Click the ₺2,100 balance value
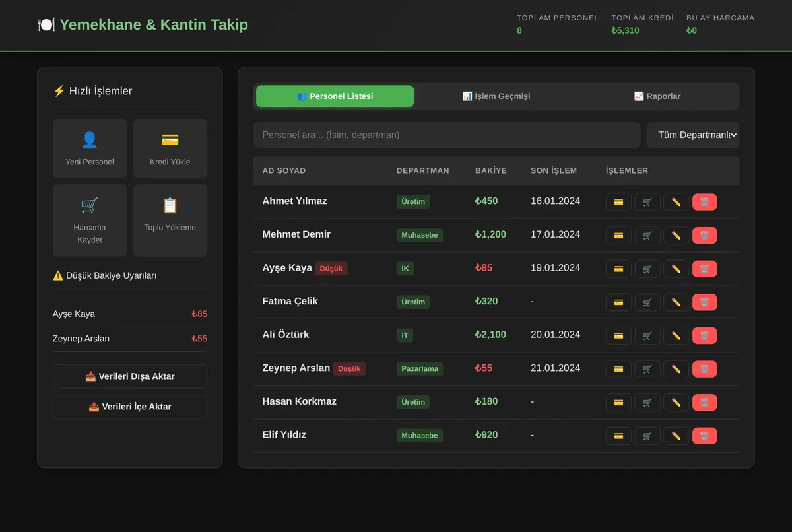Screen dimensions: 792x532 click(490, 335)
